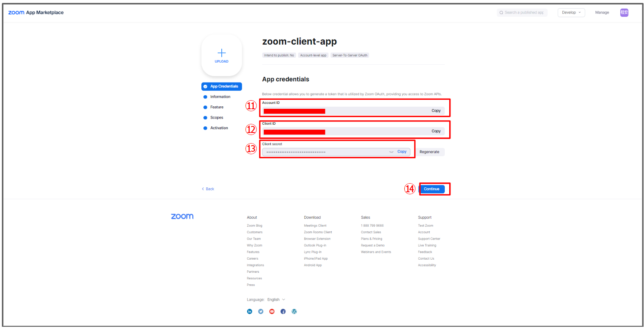Click the 1 888 799 9666 sales number
Screen dimensions: 644x328
(372, 226)
